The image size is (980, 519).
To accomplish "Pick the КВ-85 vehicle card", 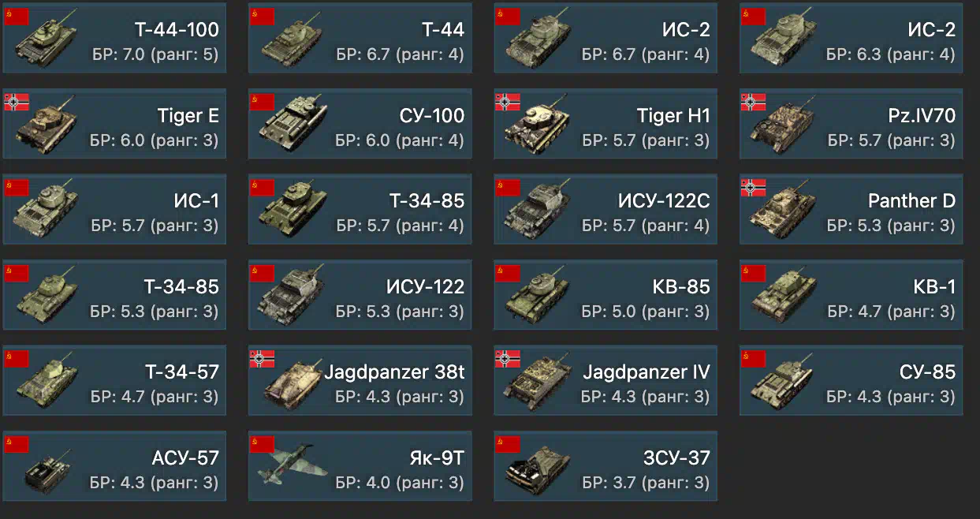I will (x=606, y=295).
